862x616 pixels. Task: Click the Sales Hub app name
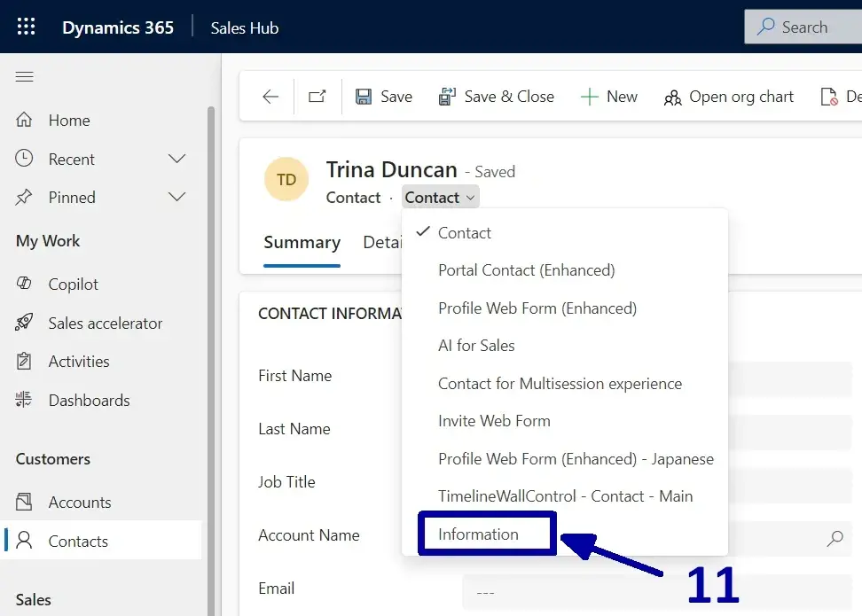point(245,27)
